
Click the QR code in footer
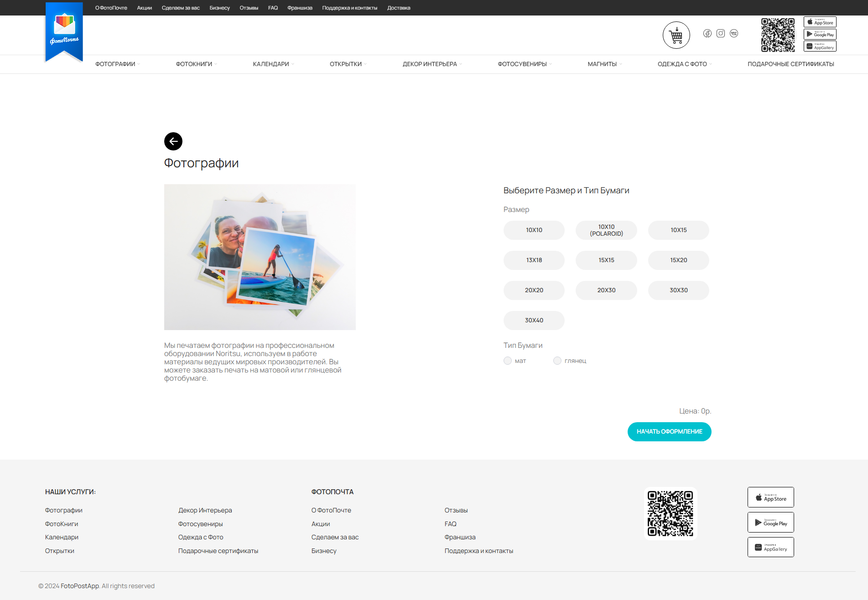pyautogui.click(x=670, y=514)
